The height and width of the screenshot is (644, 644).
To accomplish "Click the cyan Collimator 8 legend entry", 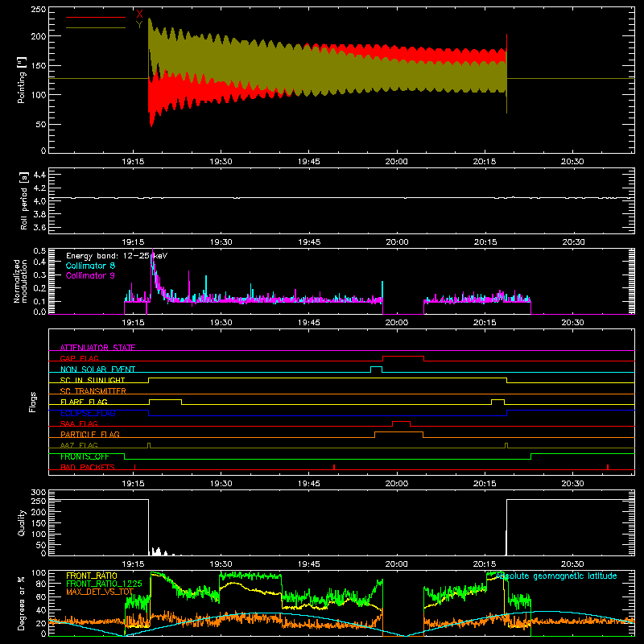I will [x=90, y=266].
